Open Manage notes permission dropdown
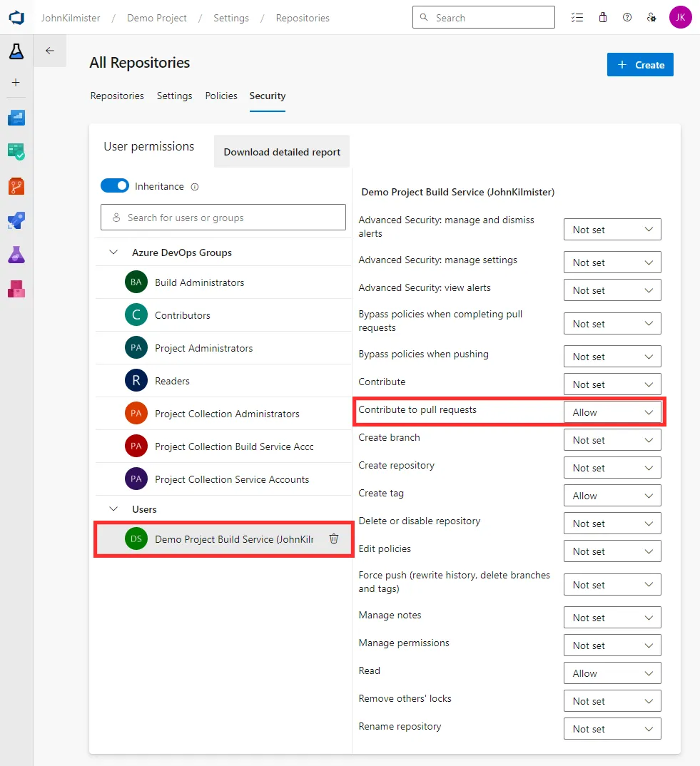This screenshot has width=700, height=766. pos(612,618)
